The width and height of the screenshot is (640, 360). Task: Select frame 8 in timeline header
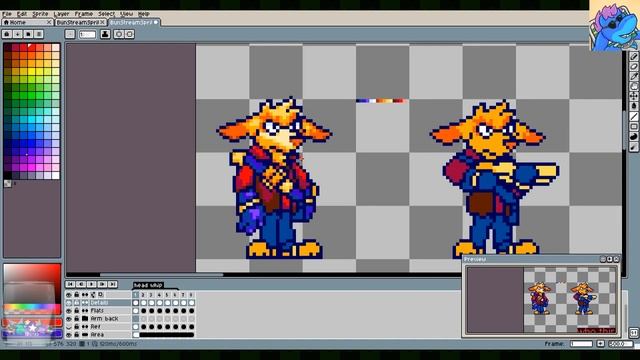click(x=191, y=295)
